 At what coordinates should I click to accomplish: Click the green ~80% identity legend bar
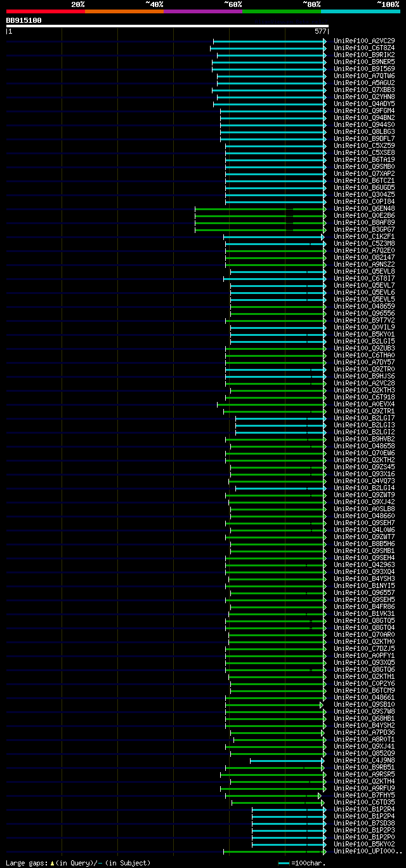point(282,11)
